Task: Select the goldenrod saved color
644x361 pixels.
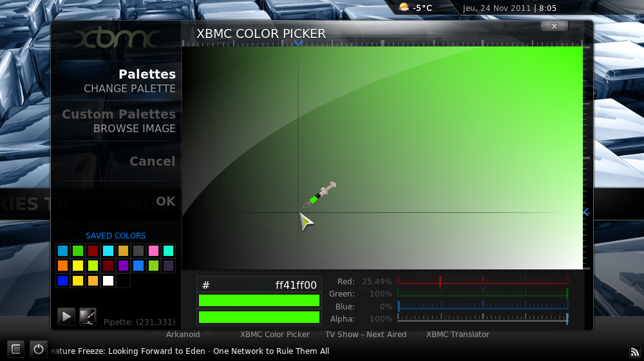Action: pyautogui.click(x=123, y=251)
